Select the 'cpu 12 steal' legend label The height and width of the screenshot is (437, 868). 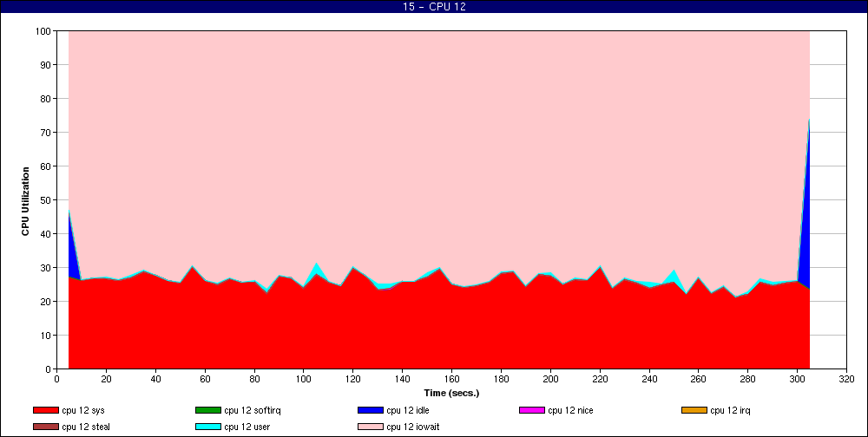(x=86, y=427)
